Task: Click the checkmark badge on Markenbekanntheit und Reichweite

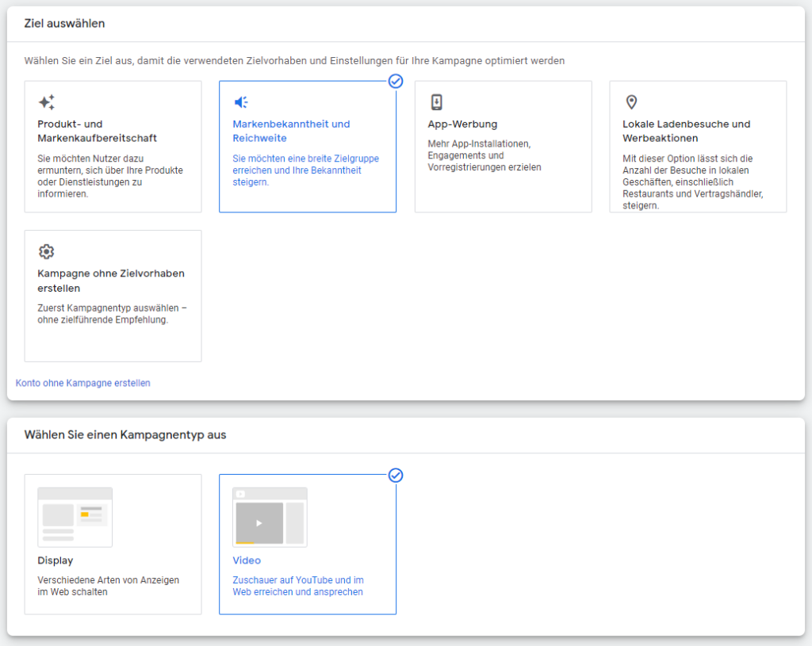Action: (395, 81)
